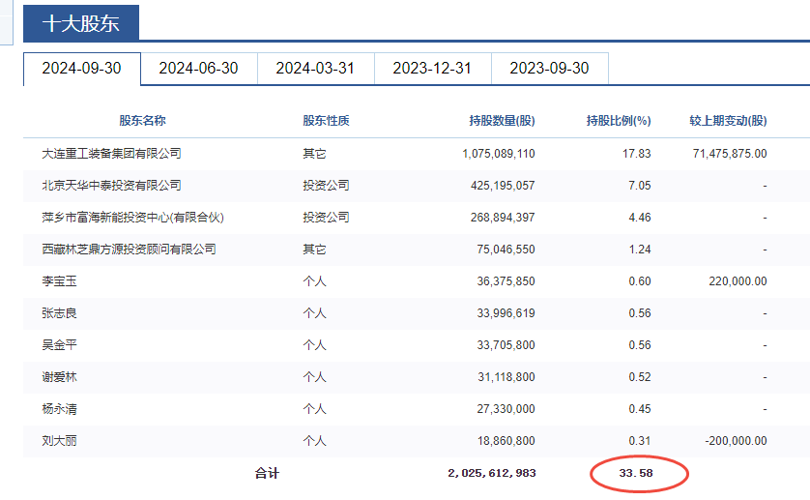Click the 持股比例(%) column header

click(x=618, y=121)
